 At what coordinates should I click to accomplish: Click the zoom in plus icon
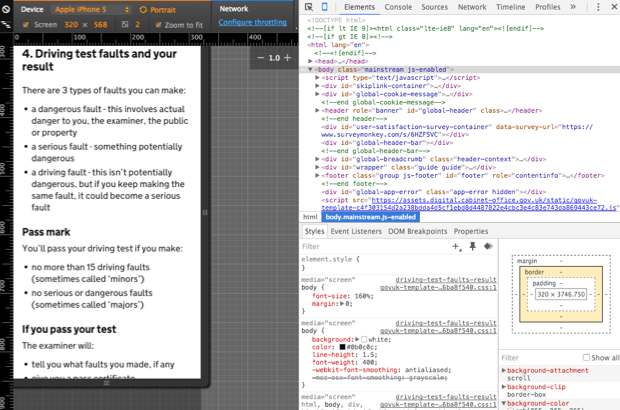click(x=287, y=58)
